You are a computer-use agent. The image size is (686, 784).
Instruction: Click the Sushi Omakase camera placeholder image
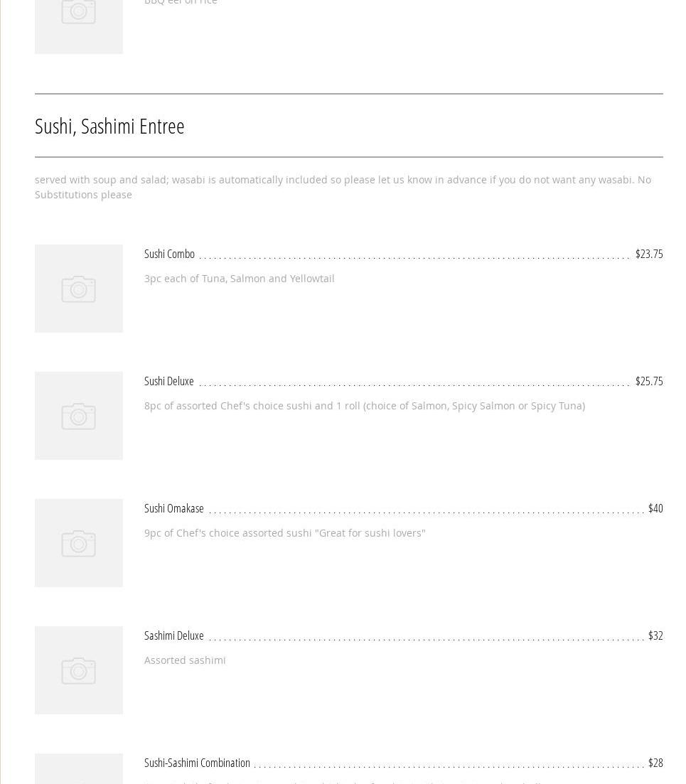[x=78, y=543]
